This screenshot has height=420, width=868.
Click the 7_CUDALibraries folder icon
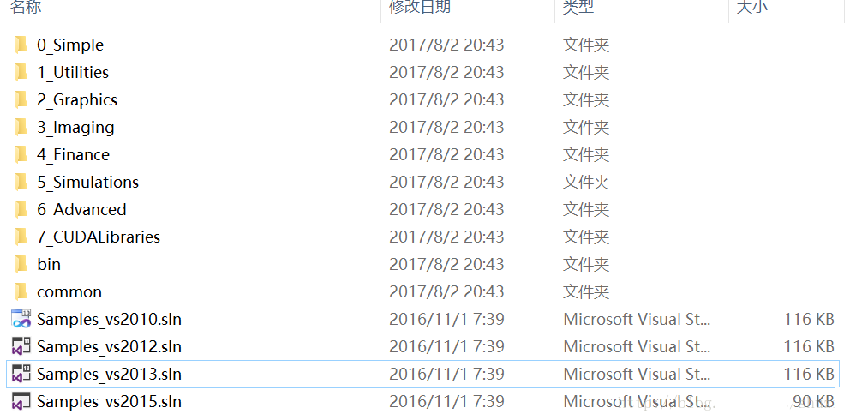(21, 237)
